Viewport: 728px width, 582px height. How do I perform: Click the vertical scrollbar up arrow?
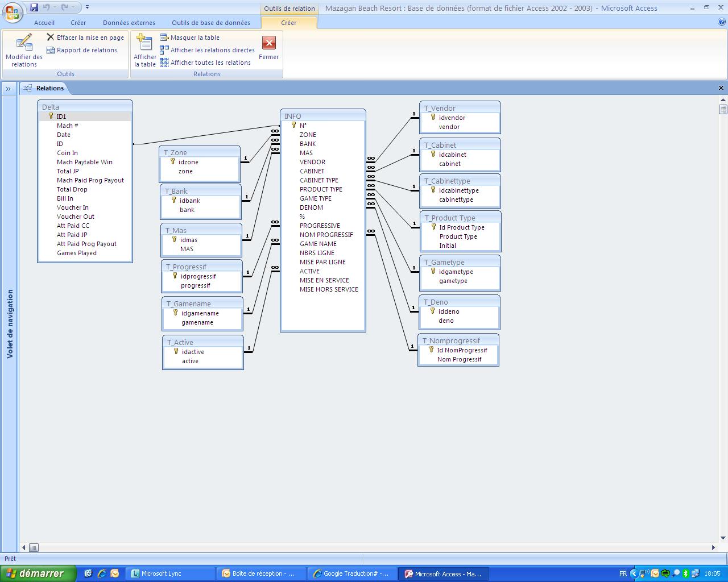723,101
